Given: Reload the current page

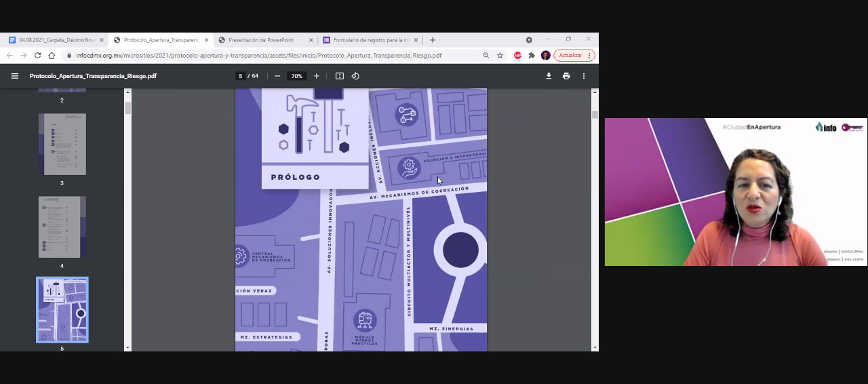Looking at the screenshot, I should tap(37, 56).
